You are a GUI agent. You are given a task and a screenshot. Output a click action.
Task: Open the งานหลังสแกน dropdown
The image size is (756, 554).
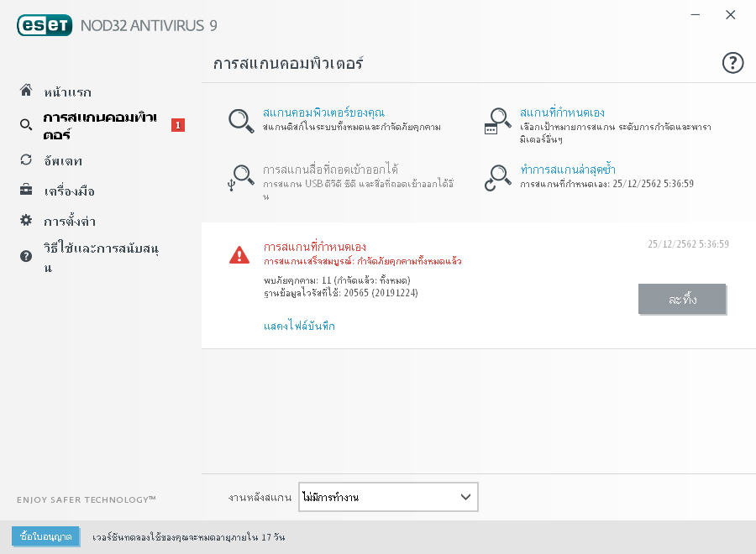coord(388,497)
